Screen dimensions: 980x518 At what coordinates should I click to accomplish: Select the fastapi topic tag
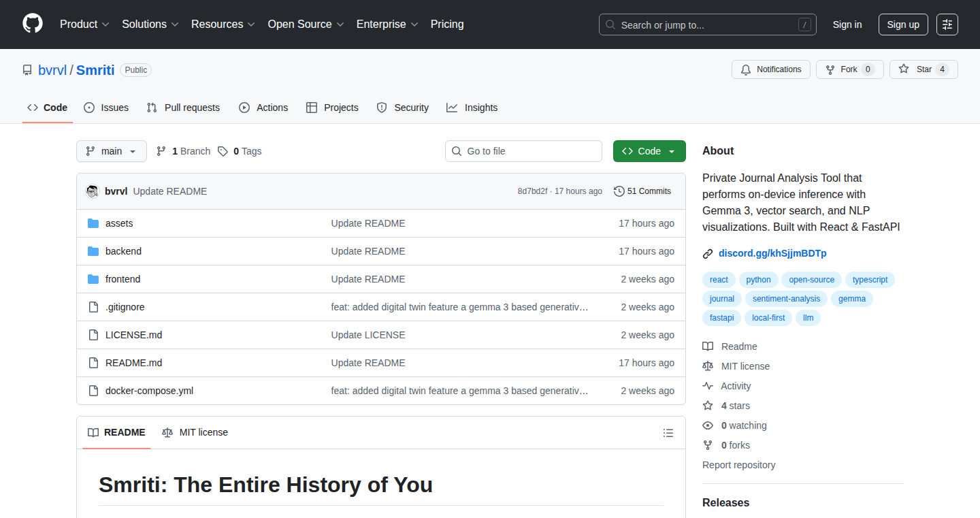pos(722,318)
